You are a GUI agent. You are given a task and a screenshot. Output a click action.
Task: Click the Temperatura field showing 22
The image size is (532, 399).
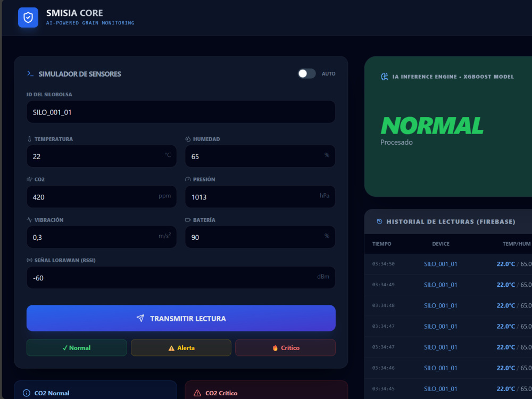102,156
